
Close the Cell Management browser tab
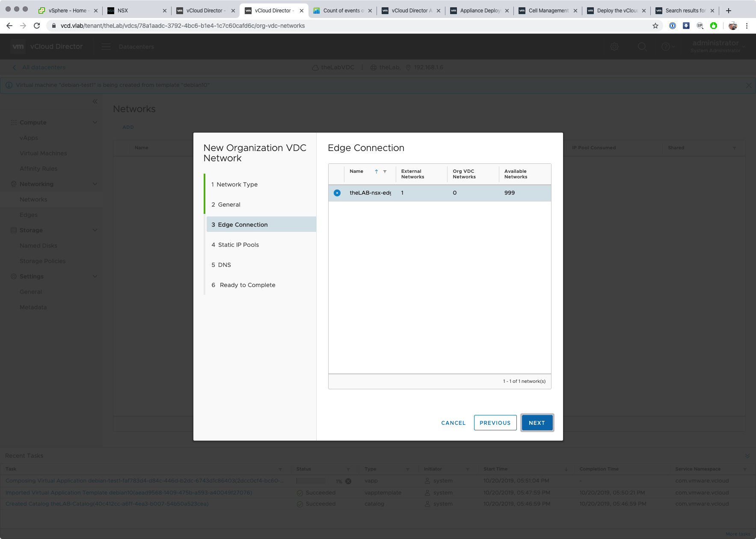(575, 11)
